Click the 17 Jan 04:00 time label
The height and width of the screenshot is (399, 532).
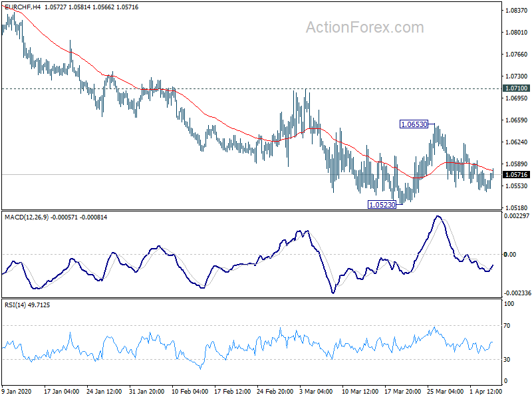(x=62, y=392)
